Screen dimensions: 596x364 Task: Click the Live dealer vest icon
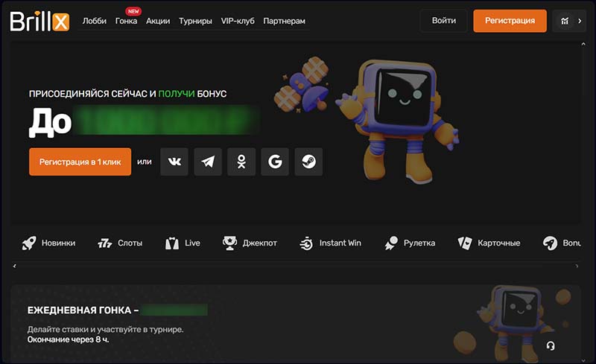[x=172, y=243]
